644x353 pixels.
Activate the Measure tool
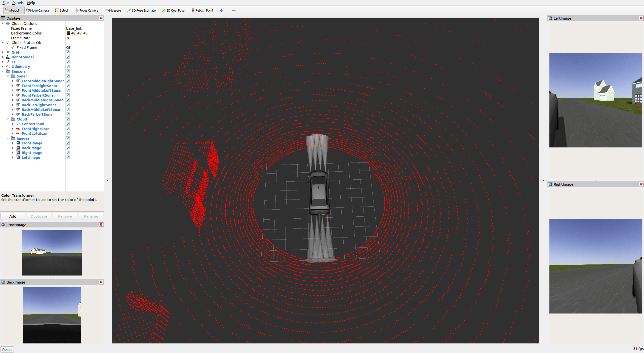point(113,10)
